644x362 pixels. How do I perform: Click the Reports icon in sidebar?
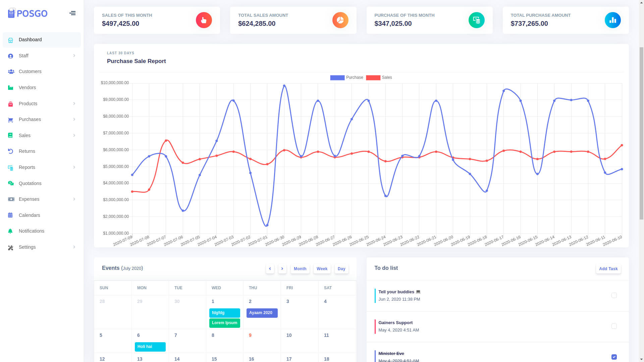(x=11, y=168)
